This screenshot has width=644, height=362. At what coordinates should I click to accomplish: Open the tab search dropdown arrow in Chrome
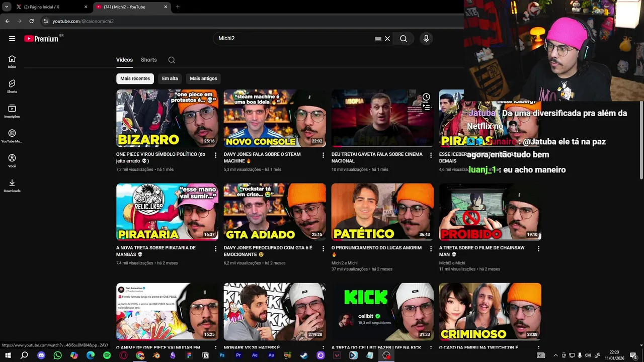[x=7, y=7]
